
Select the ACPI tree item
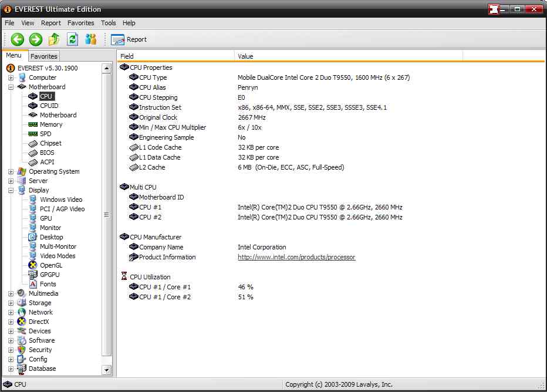tap(47, 162)
